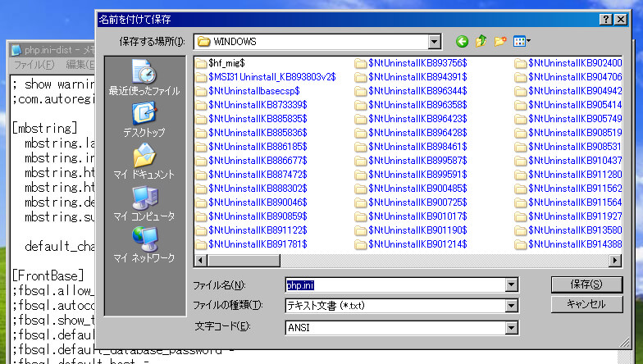This screenshot has width=643, height=364.
Task: Select the $NtUninstallbasecsp$ folder
Action: [x=248, y=91]
